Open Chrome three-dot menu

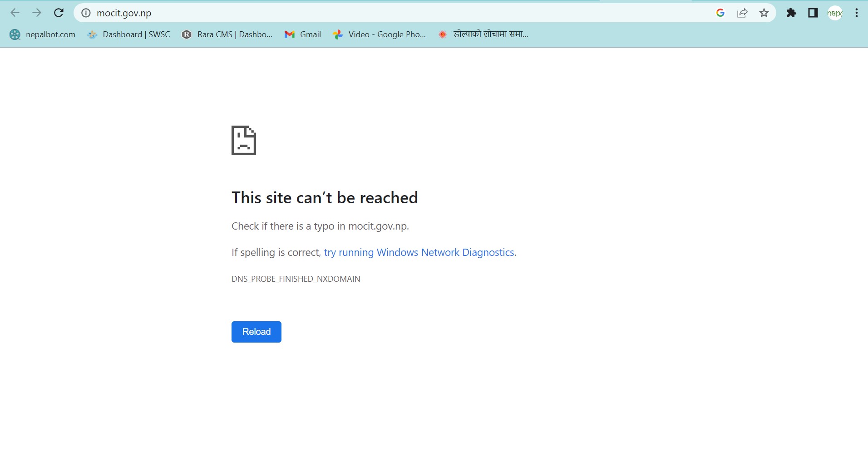(857, 13)
